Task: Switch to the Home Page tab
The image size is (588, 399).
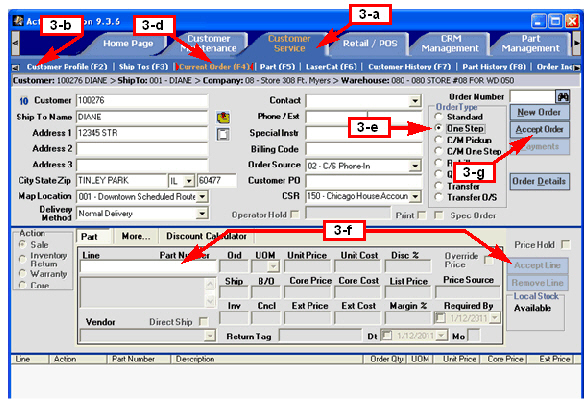Action: click(x=128, y=44)
